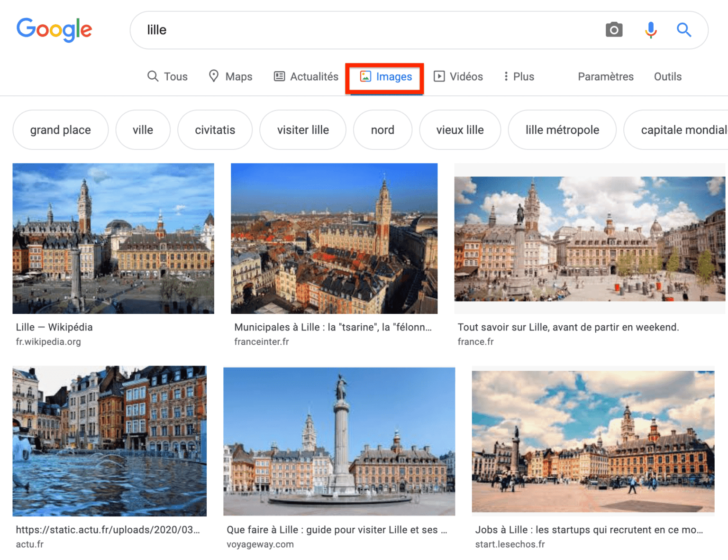The image size is (728, 560).
Task: Open the Plus options menu
Action: (518, 76)
